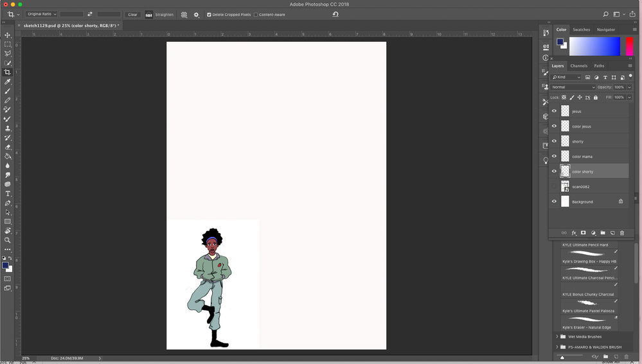
Task: Open the Layers panel menu
Action: (x=630, y=65)
